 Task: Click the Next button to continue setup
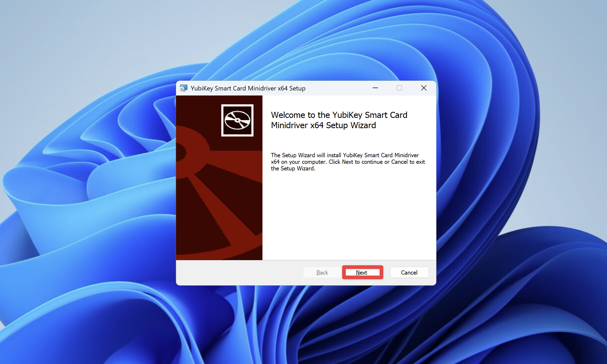[362, 272]
